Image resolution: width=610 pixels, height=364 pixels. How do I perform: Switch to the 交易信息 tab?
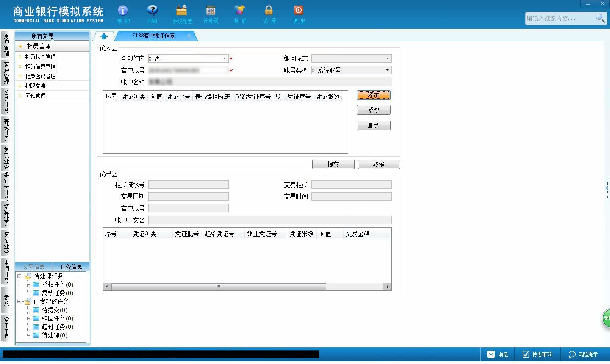tap(34, 267)
